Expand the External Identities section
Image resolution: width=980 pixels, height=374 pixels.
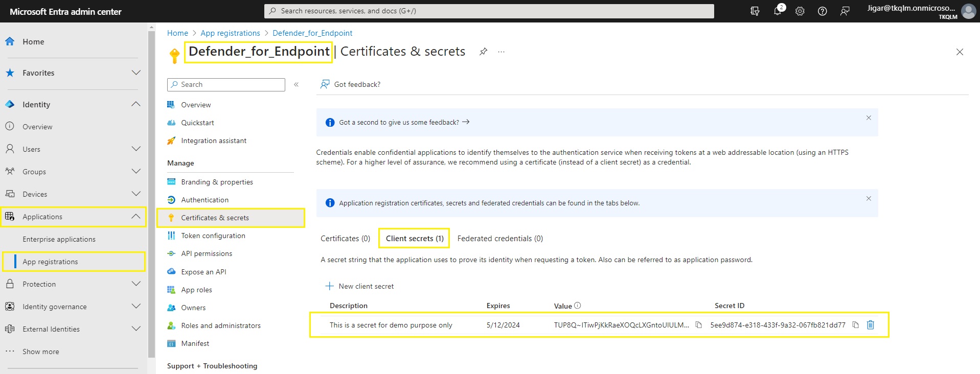tap(136, 329)
